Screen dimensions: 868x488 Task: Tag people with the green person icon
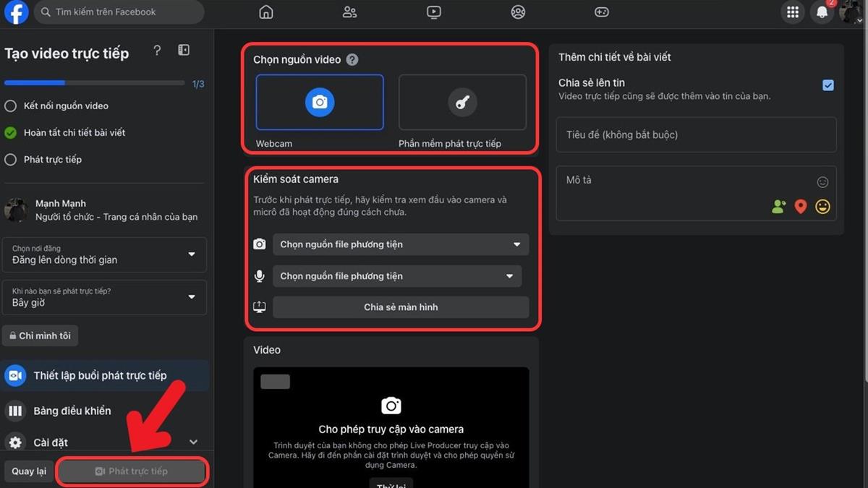(x=778, y=207)
